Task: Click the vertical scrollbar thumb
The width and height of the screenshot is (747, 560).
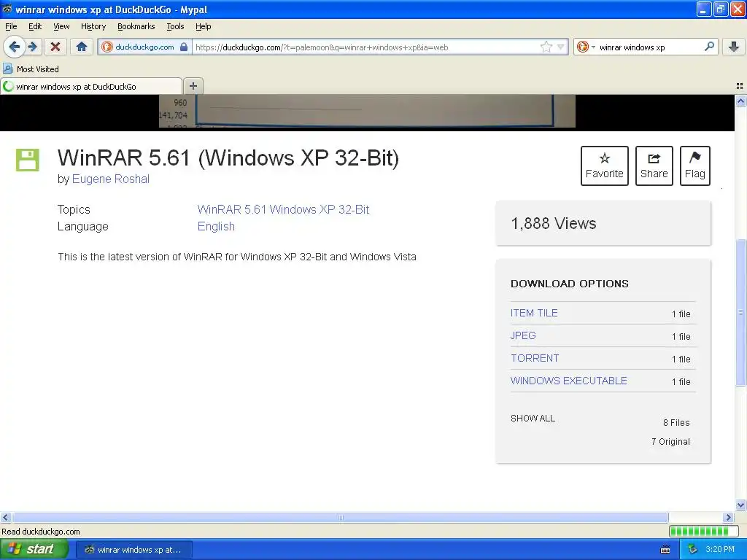Action: [x=740, y=312]
